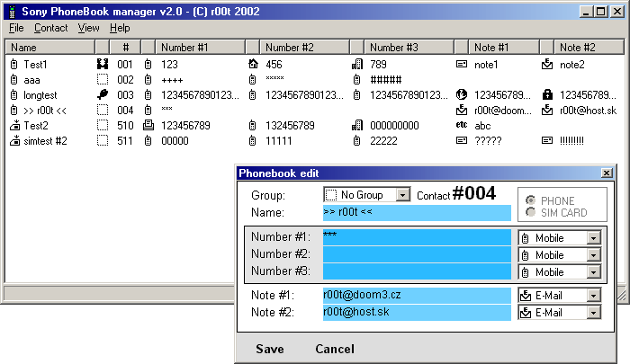
Task: Open the File menu
Action: 16,28
